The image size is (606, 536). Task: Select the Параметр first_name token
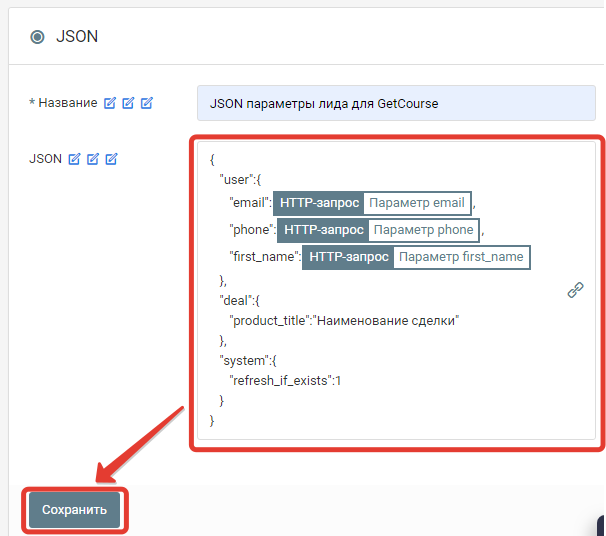461,257
